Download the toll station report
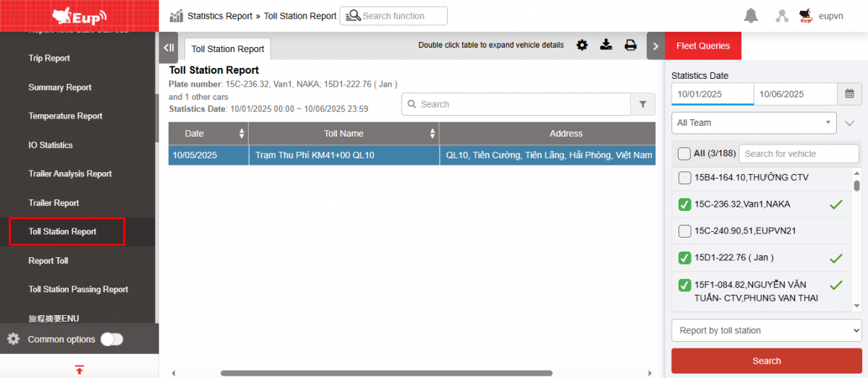Image resolution: width=868 pixels, height=378 pixels. 606,45
